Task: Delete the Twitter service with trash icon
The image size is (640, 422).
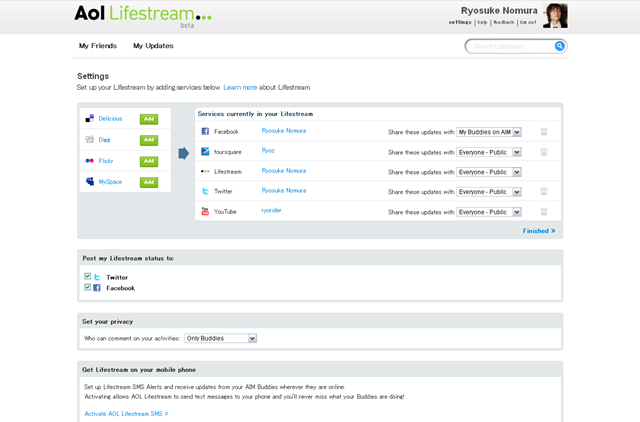Action: tap(544, 191)
